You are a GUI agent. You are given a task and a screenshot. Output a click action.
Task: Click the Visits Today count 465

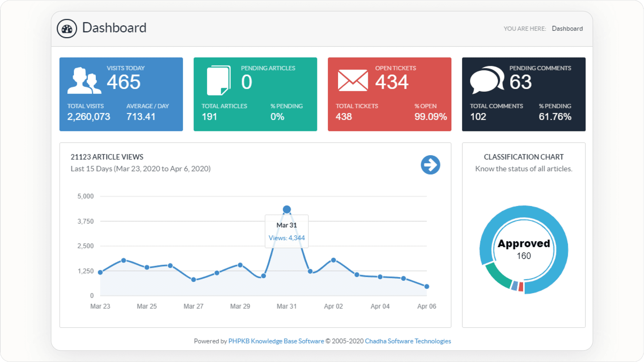[x=123, y=82]
